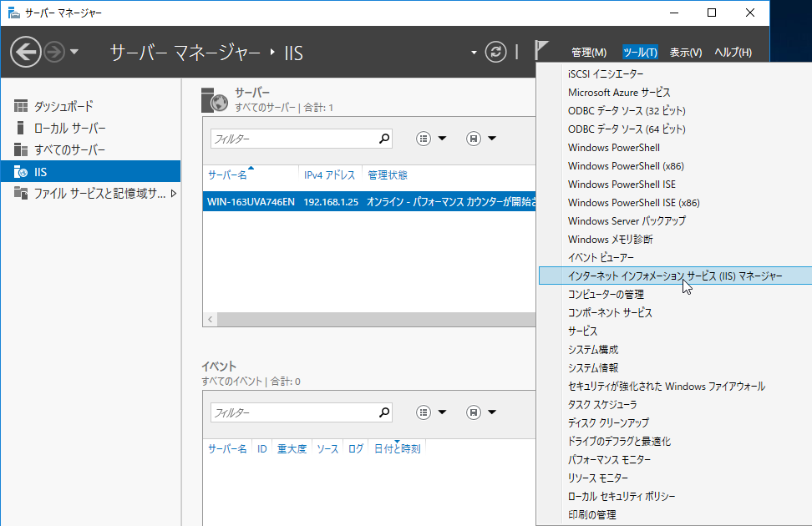The width and height of the screenshot is (812, 526).
Task: Open Local Server from sidebar
Action: pyautogui.click(x=69, y=129)
